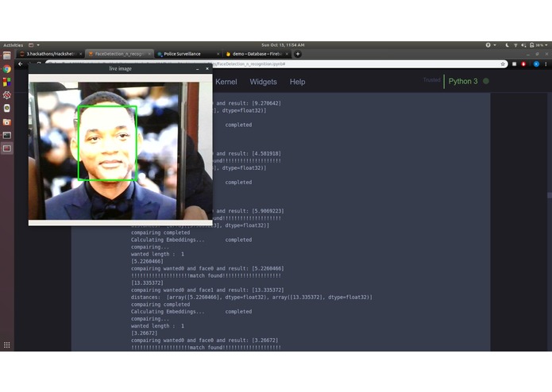This screenshot has height=392, width=552.
Task: Open the Widgets menu in Jupyter
Action: [x=264, y=82]
